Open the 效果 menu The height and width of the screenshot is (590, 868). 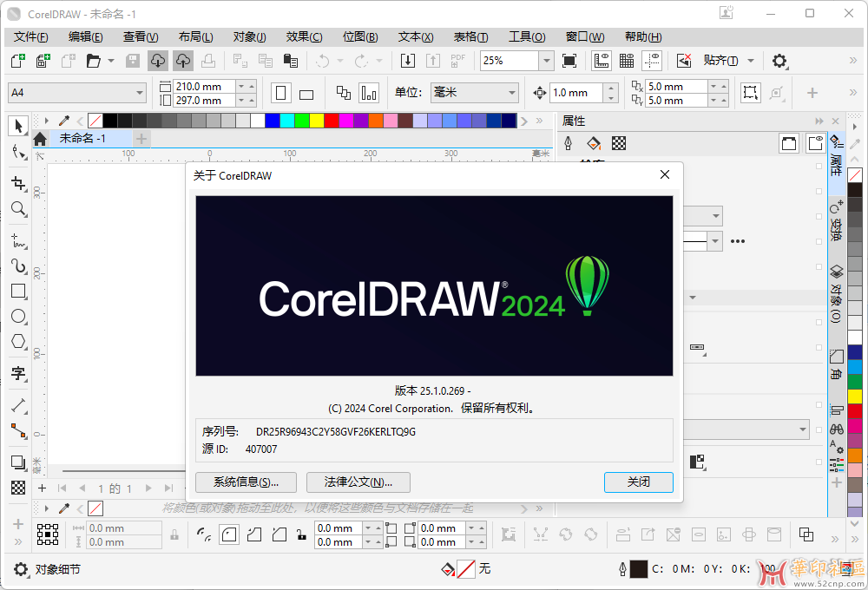[305, 36]
